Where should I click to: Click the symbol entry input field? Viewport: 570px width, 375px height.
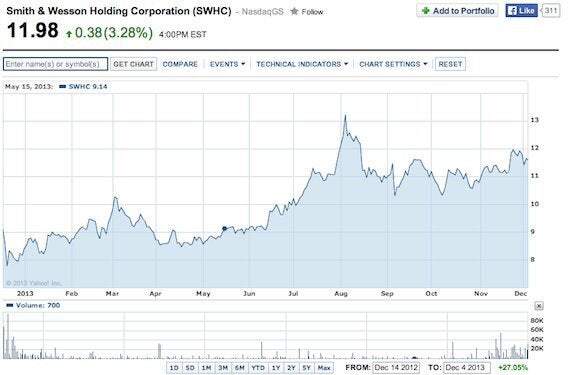click(x=55, y=64)
